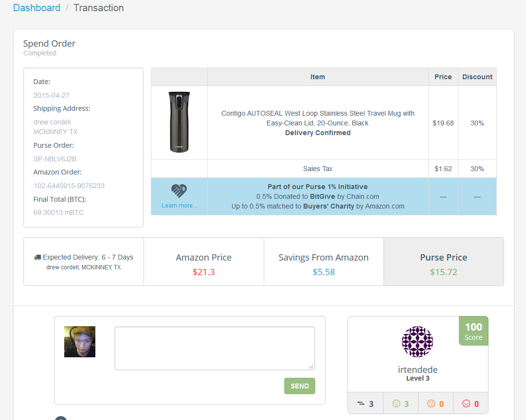Screen dimensions: 526x420
Task: Click irtendede's purple identicon avatar
Action: click(x=417, y=342)
